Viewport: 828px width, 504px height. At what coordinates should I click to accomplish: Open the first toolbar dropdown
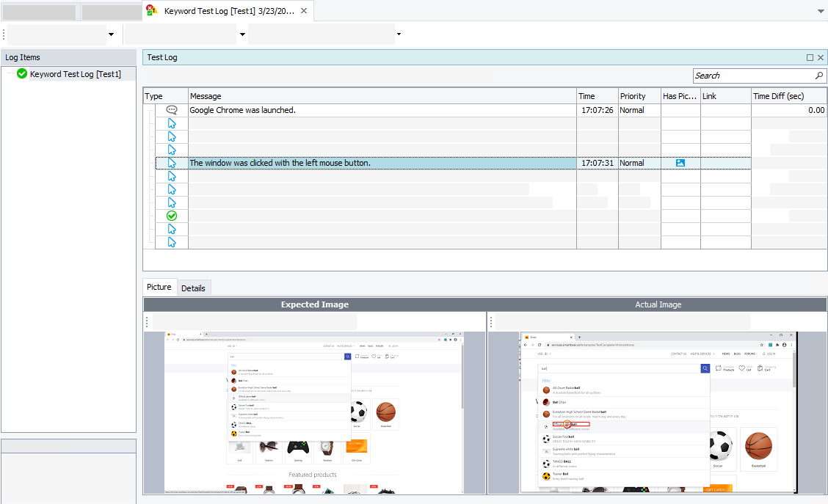(111, 34)
